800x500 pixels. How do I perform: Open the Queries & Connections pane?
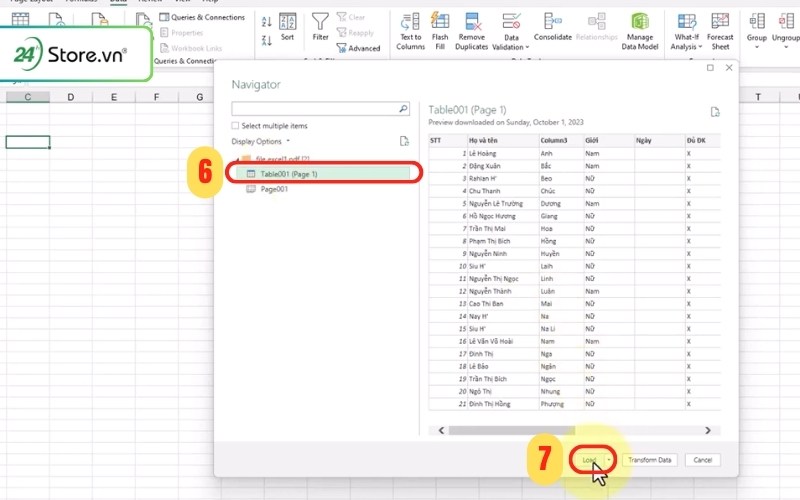[202, 17]
